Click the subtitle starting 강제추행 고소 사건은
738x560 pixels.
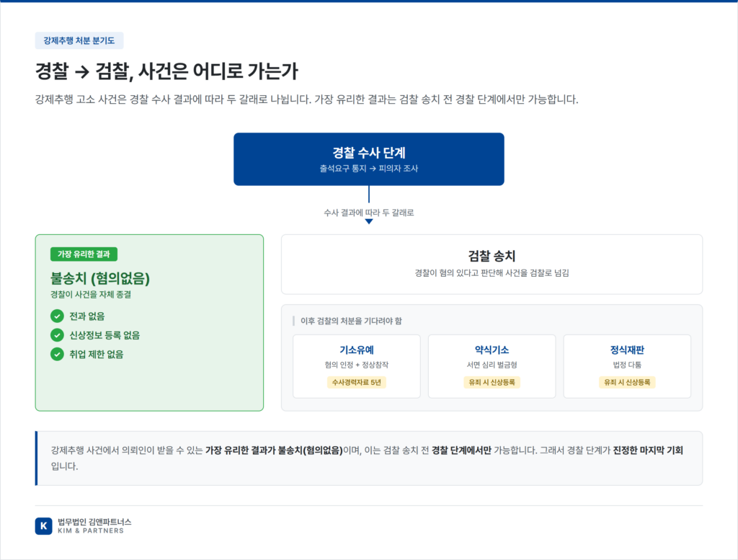coord(307,99)
